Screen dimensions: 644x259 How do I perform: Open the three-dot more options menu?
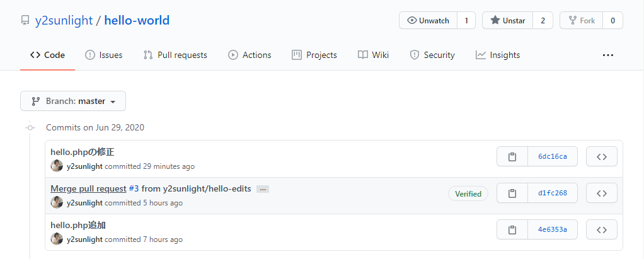click(x=607, y=55)
